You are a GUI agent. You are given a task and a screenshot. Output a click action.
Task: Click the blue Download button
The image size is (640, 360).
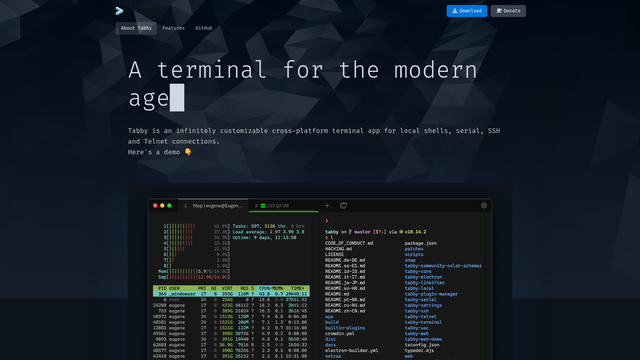[467, 11]
